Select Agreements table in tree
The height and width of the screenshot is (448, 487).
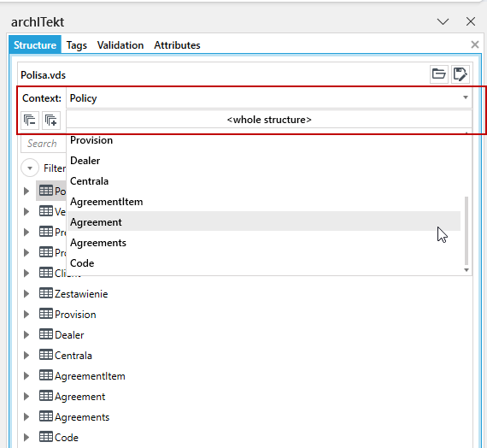[x=74, y=417]
